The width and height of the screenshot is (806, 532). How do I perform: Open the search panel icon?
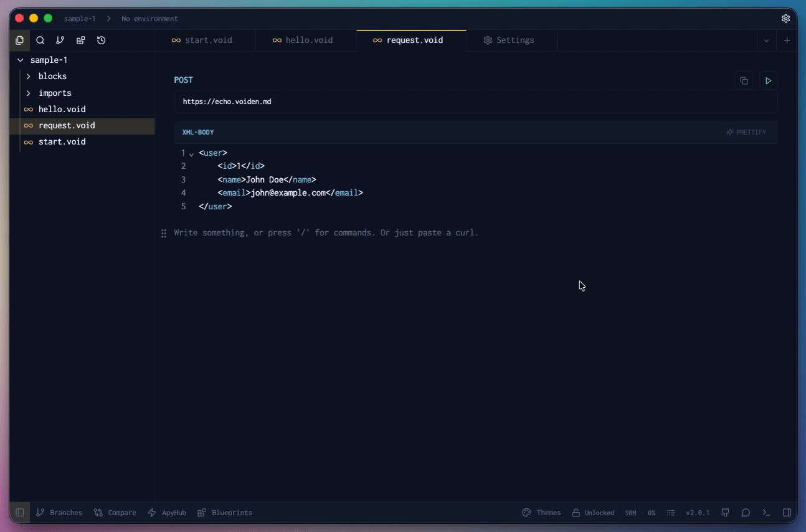coord(40,40)
